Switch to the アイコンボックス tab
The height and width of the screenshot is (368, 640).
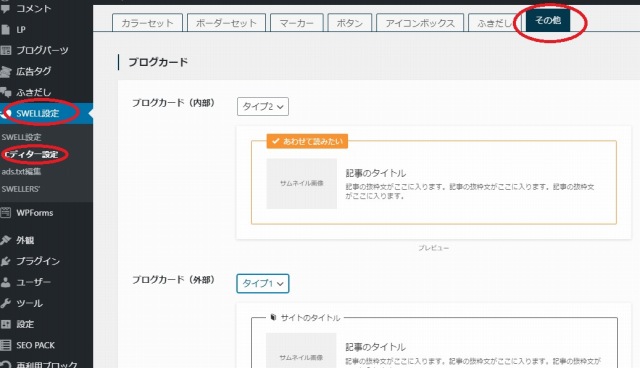tap(420, 23)
